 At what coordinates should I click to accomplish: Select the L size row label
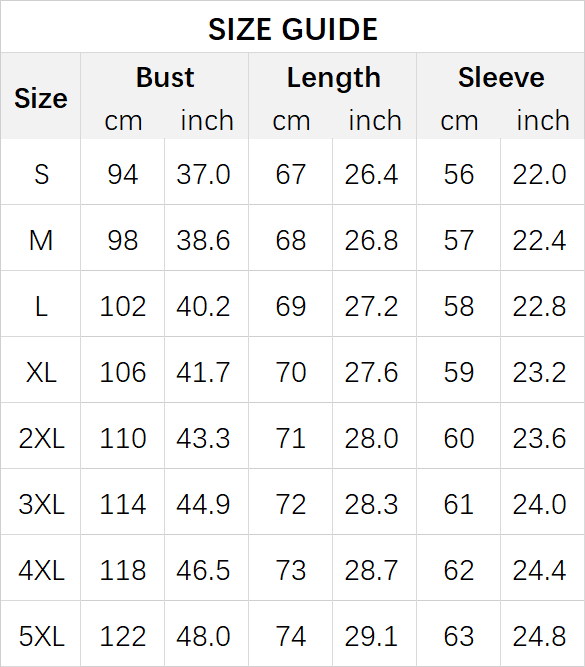(41, 306)
